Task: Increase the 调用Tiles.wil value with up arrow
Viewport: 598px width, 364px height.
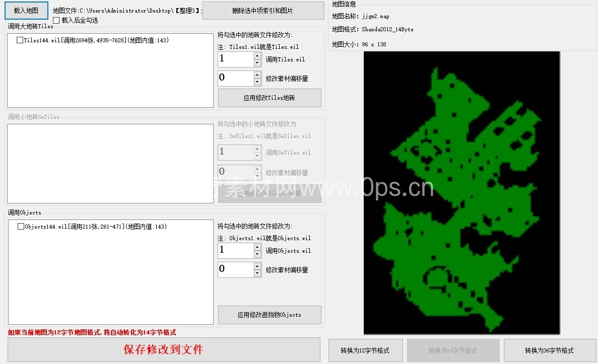Action: 257,56
